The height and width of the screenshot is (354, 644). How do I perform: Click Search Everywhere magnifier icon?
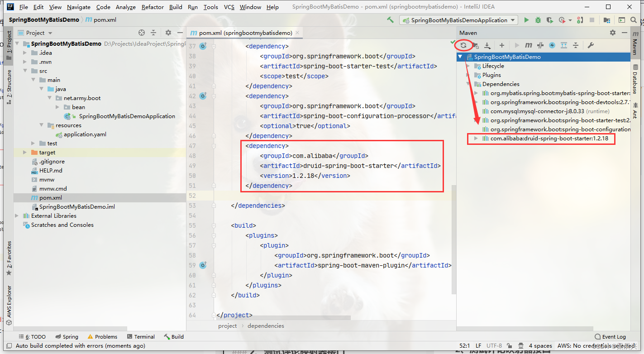tap(633, 20)
